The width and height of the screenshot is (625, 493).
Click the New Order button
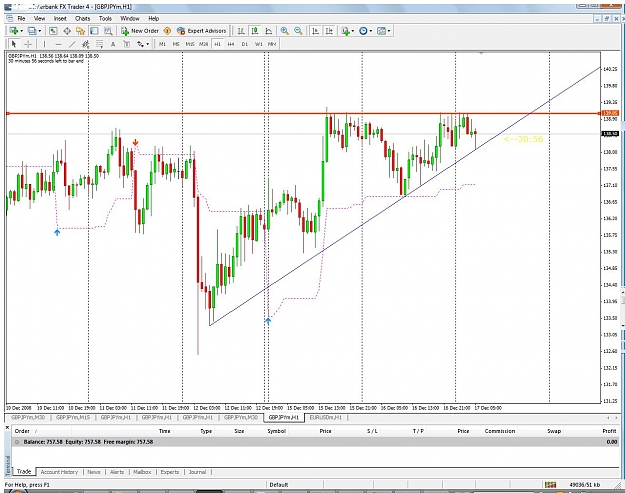140,31
